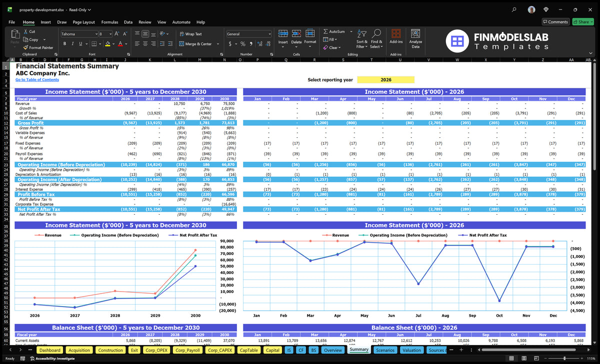Screen dimensions: 600x364
Task: Apply Accounting Number Format dollar sign
Action: tap(230, 44)
